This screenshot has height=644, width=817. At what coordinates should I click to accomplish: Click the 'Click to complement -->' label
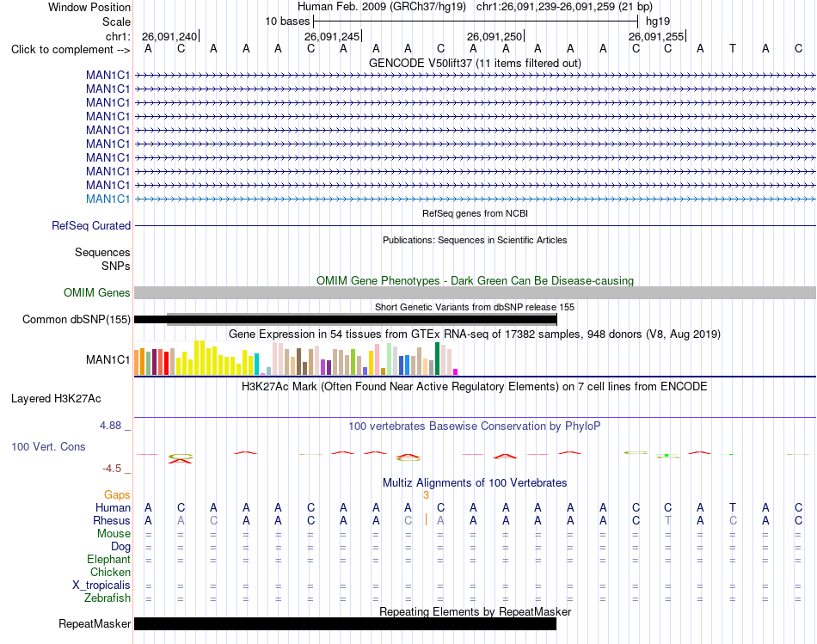click(x=71, y=50)
